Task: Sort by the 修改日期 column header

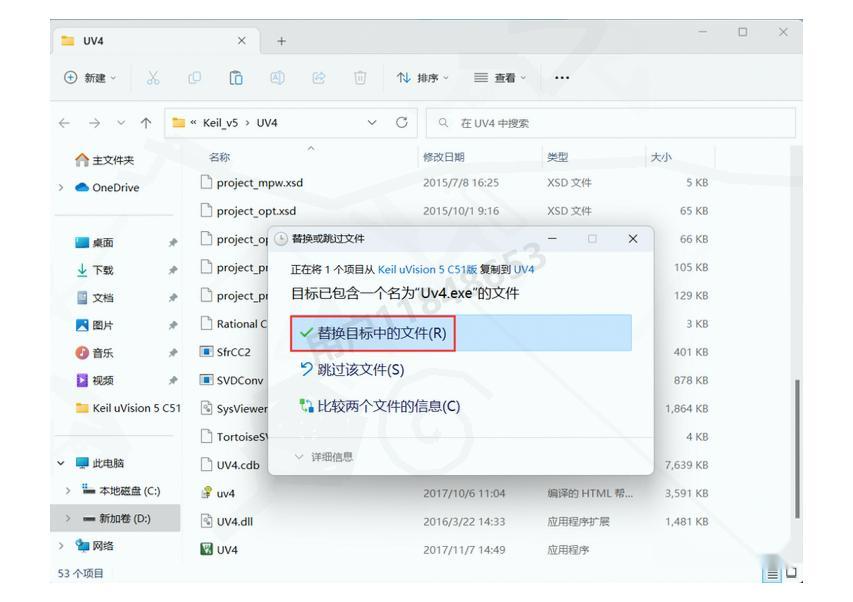Action: (x=444, y=157)
